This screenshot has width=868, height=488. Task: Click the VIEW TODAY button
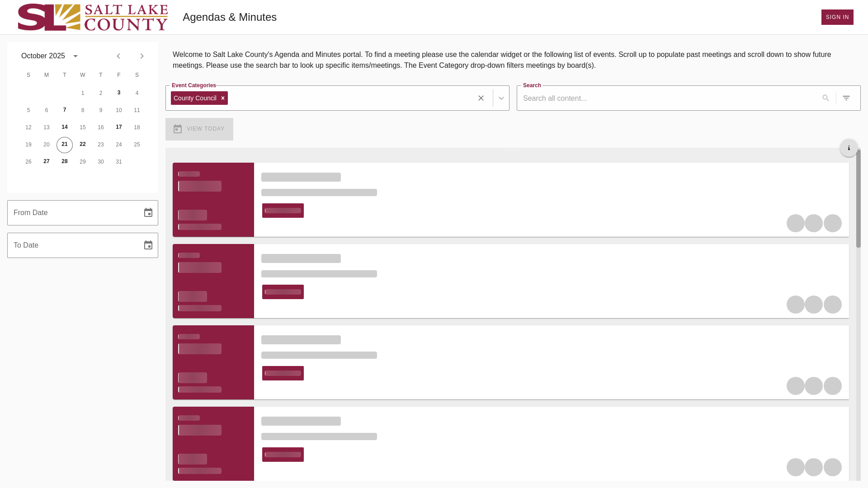point(199,129)
